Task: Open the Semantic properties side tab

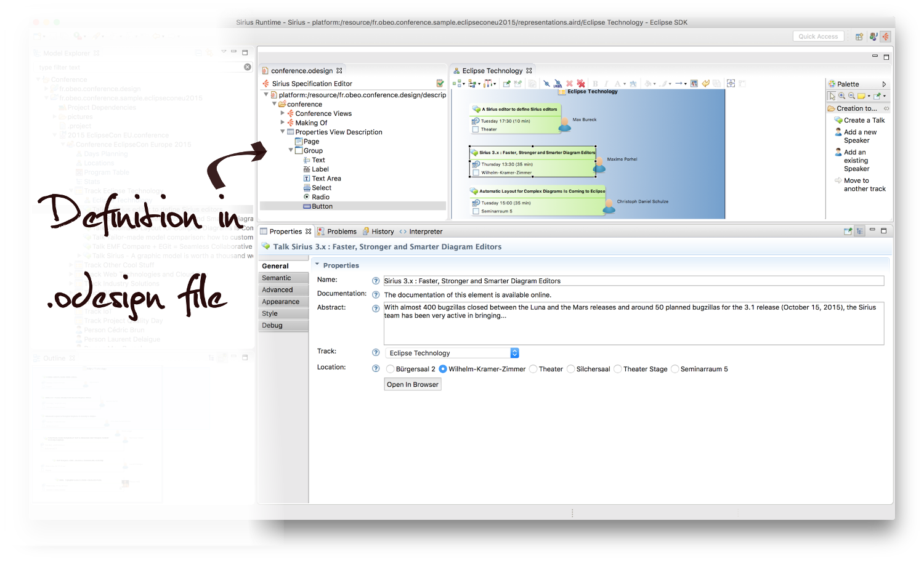Action: coord(283,278)
